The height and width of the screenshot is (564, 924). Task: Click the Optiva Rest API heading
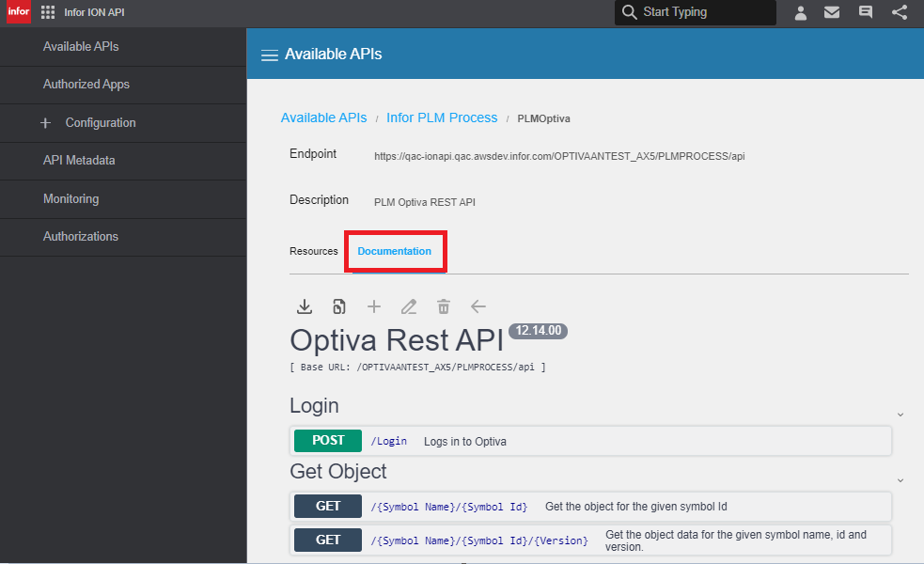point(397,340)
